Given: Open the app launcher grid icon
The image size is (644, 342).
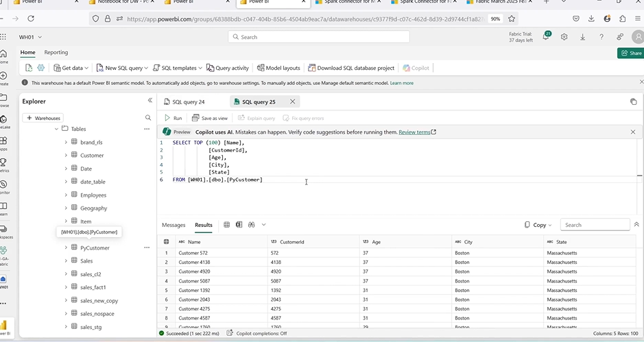Looking at the screenshot, I should tap(3, 37).
